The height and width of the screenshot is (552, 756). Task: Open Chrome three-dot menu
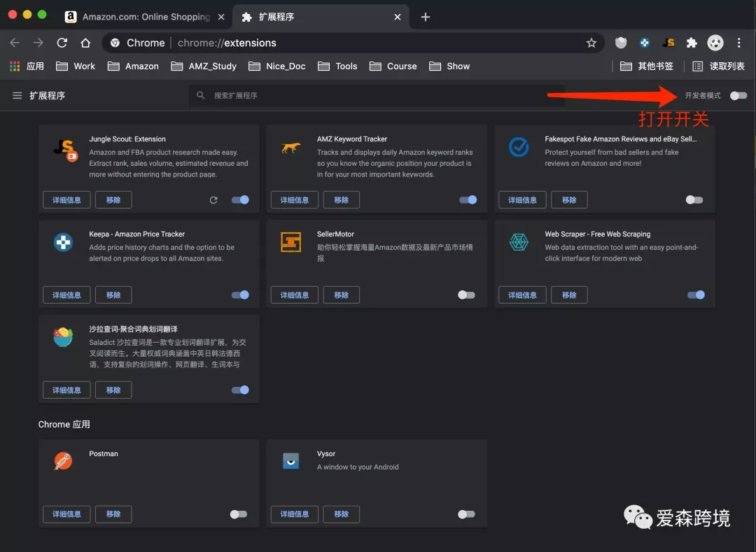point(738,43)
